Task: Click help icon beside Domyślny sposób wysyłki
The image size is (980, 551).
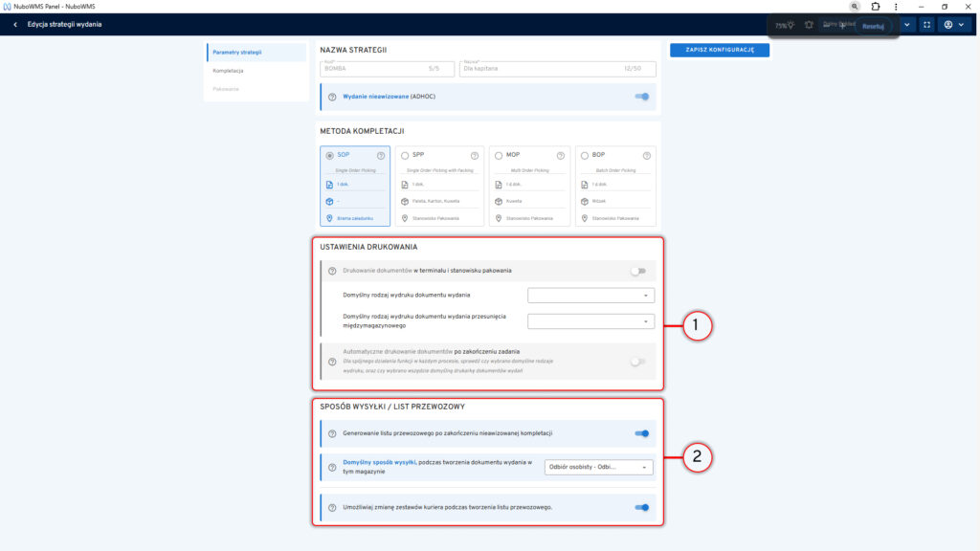Action: pos(332,467)
